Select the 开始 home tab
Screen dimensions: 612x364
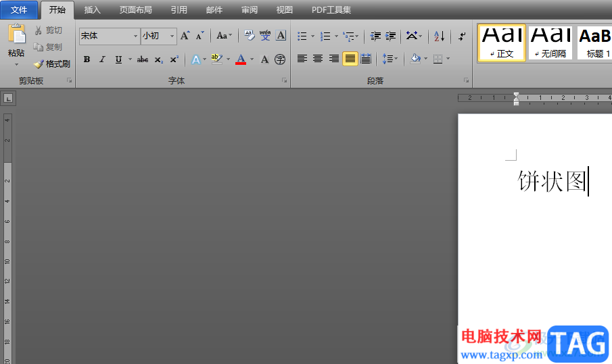coord(57,9)
